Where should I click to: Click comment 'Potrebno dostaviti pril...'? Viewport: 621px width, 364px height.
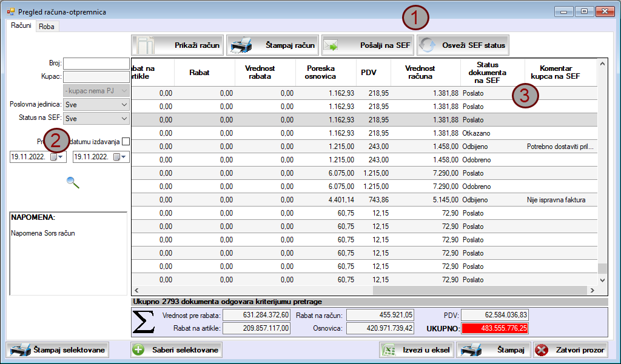coord(560,147)
